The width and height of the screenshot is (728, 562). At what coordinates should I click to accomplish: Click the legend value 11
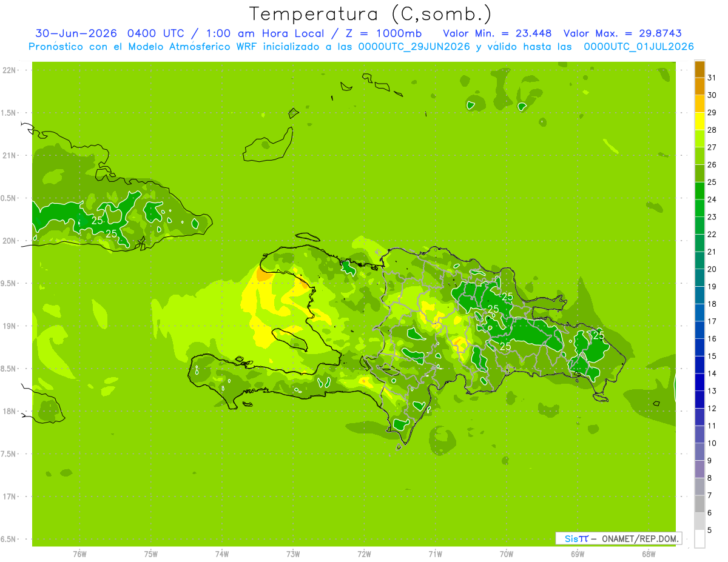pyautogui.click(x=712, y=426)
